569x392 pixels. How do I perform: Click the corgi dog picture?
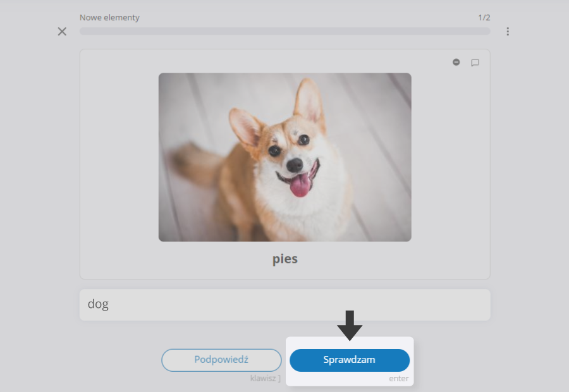(x=285, y=157)
